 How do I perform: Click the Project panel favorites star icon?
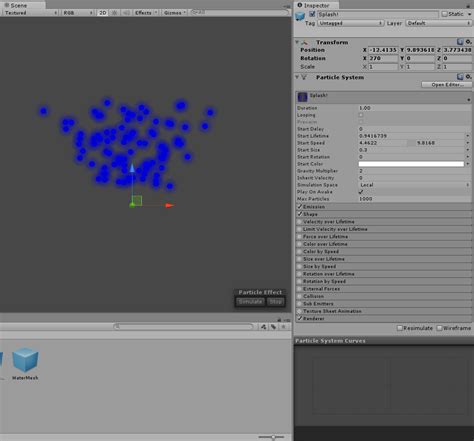pos(283,327)
